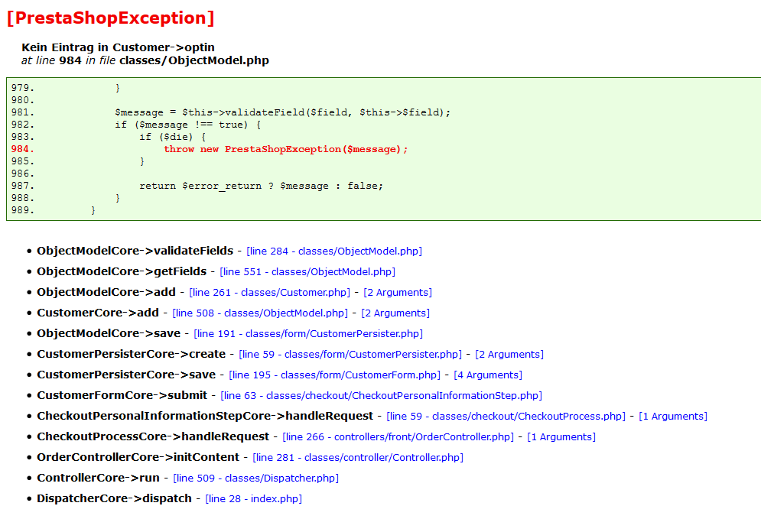This screenshot has width=761, height=532.
Task: Open link 'line 191 - classes/form/CustomerPersister.php'
Action: pyautogui.click(x=307, y=334)
